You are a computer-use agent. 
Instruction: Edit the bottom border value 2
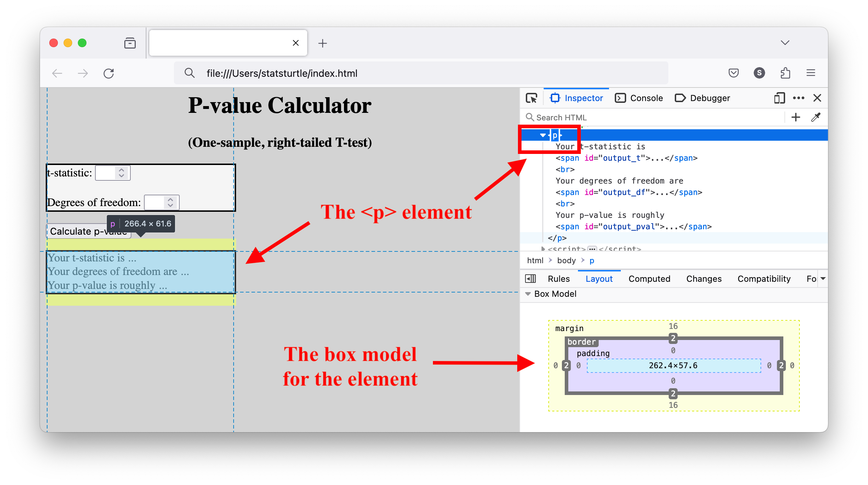[673, 394]
